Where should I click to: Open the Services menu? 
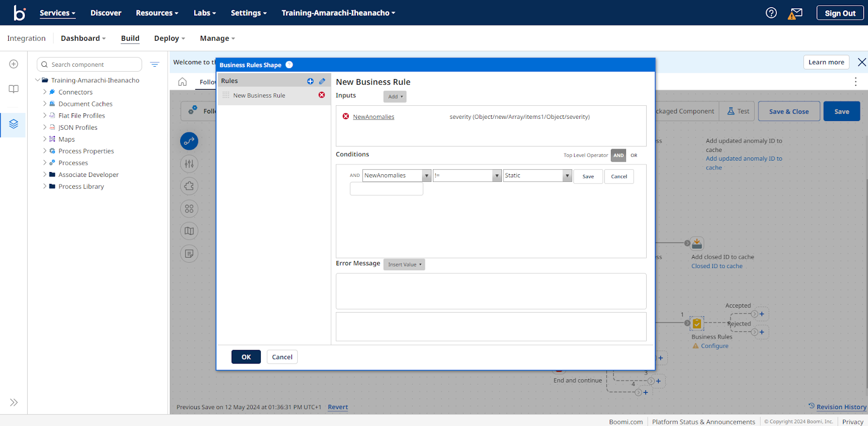click(x=58, y=13)
